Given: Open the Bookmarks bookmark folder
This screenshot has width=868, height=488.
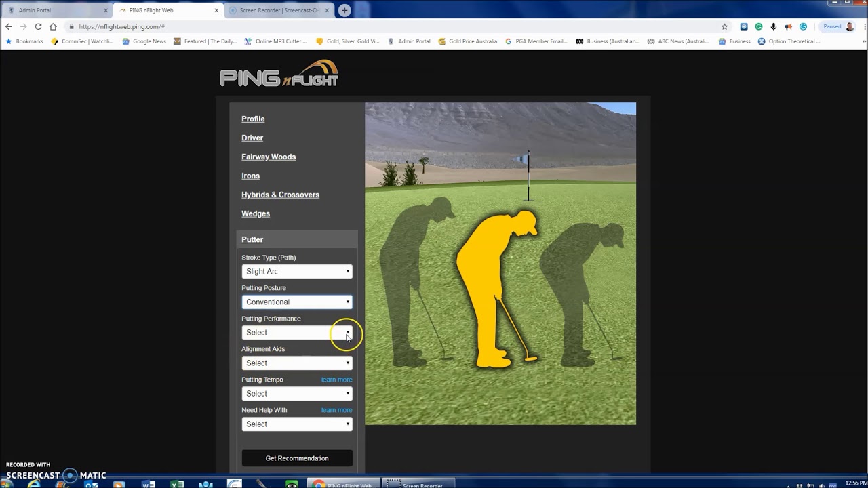Looking at the screenshot, I should [x=24, y=41].
